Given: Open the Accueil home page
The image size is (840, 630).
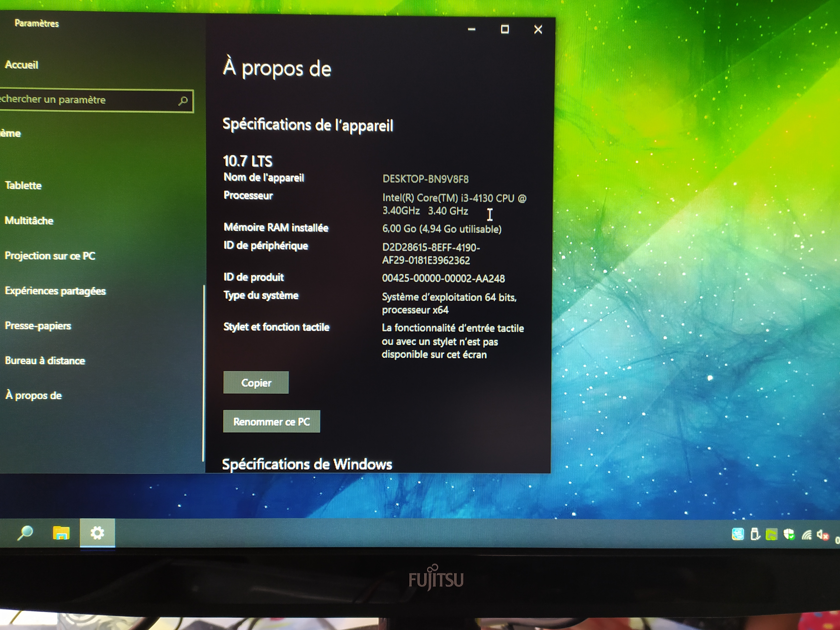Looking at the screenshot, I should click(x=22, y=65).
